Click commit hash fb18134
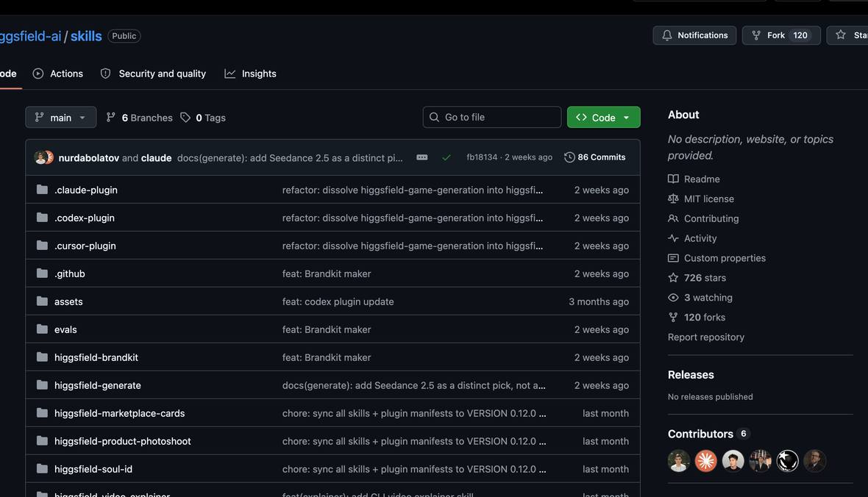This screenshot has width=868, height=497. (x=482, y=157)
